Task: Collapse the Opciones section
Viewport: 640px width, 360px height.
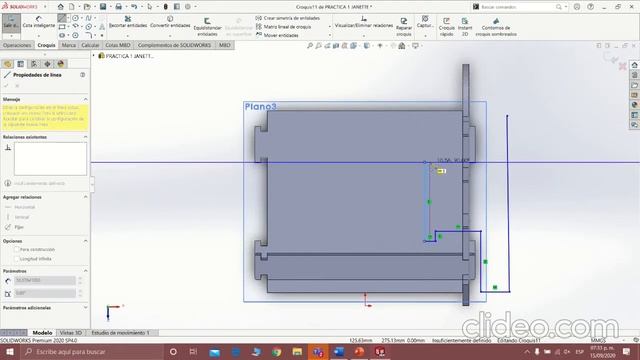Action: [x=85, y=241]
